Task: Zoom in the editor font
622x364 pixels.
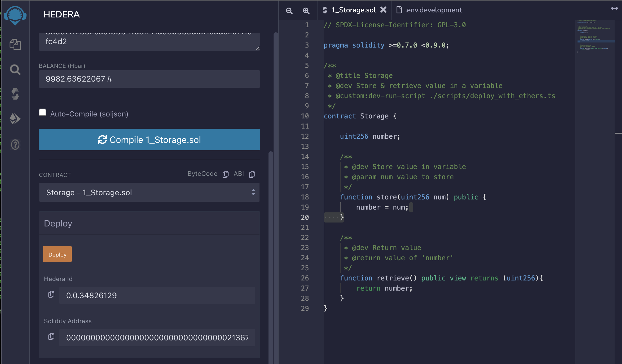Action: pyautogui.click(x=306, y=11)
